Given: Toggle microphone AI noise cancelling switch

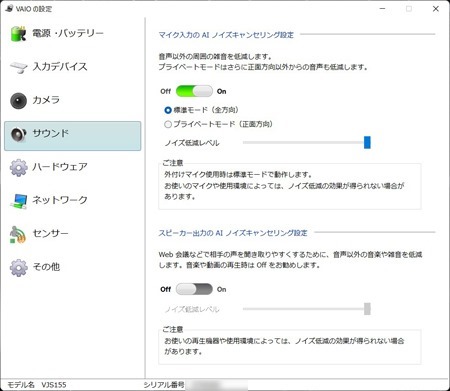Looking at the screenshot, I should (194, 91).
